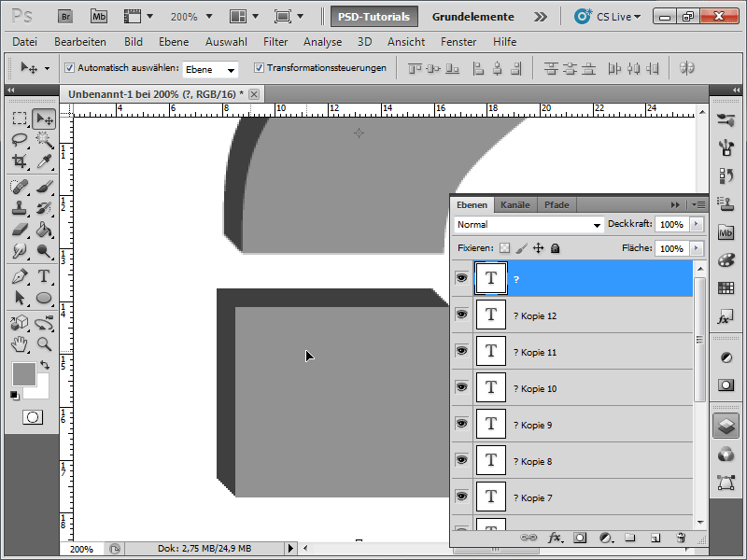This screenshot has height=560, width=747.
Task: Select the Healing Brush tool
Action: coord(20,186)
